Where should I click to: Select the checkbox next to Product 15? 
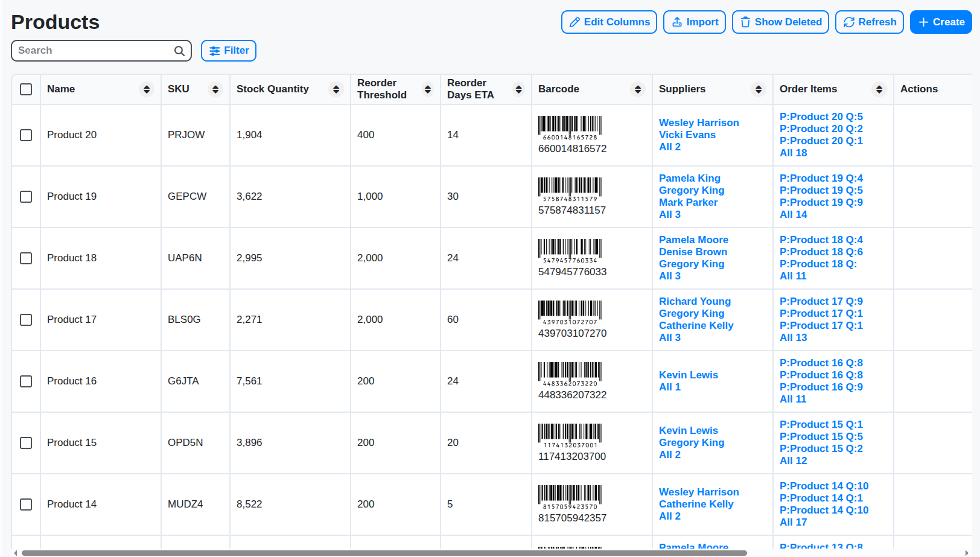26,443
